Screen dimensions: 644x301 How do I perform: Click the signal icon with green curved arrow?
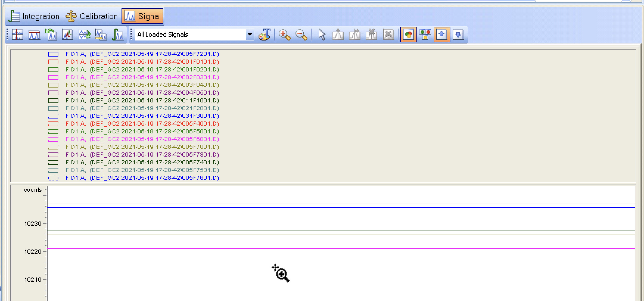point(51,35)
